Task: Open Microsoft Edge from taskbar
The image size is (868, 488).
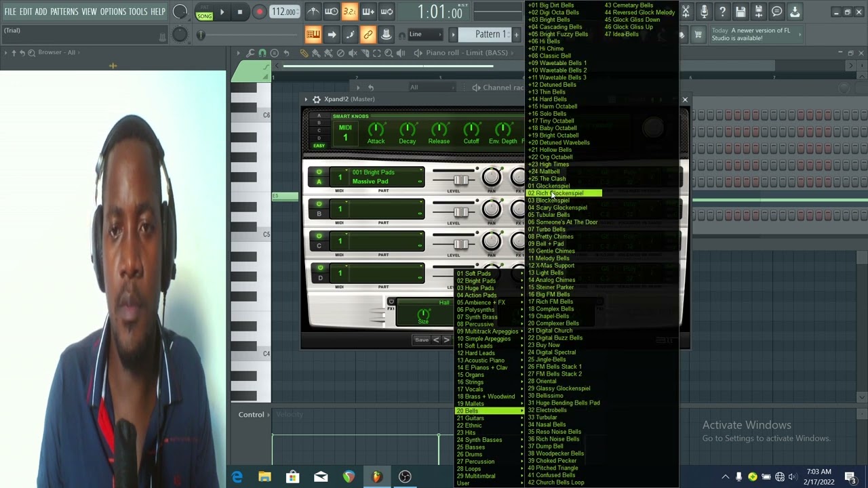Action: point(237,477)
